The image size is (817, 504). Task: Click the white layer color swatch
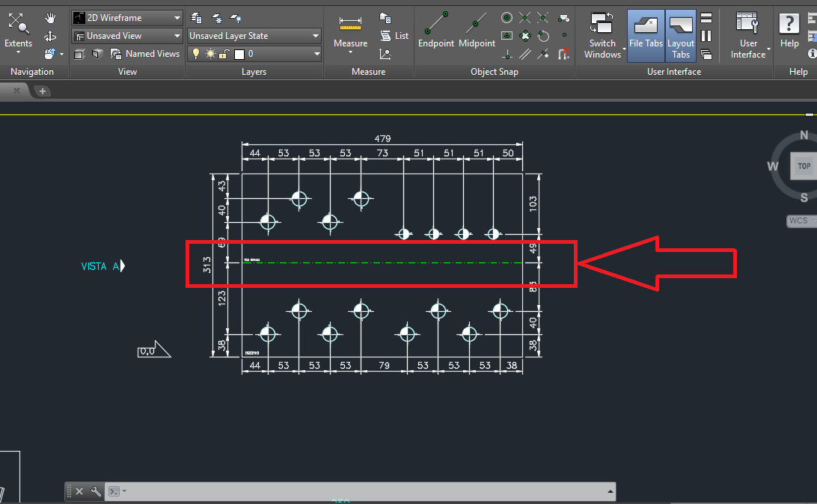[239, 54]
